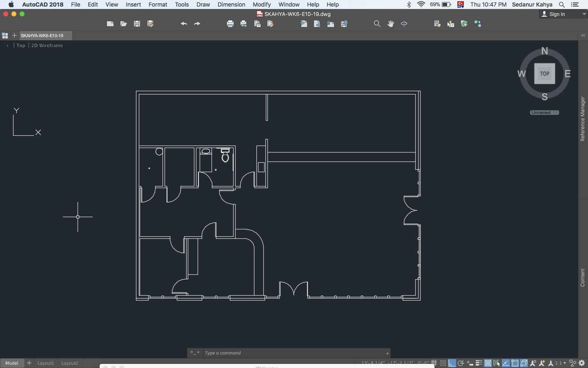Image resolution: width=588 pixels, height=368 pixels.
Task: Open status bar customization gear
Action: pos(582,363)
